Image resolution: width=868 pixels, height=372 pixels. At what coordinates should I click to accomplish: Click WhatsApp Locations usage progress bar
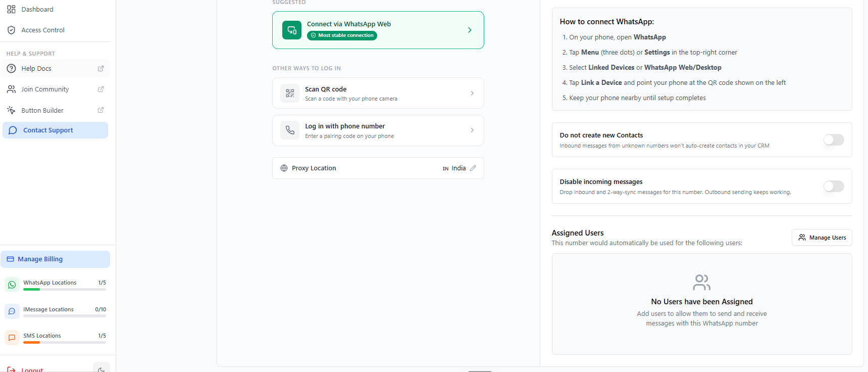pyautogui.click(x=65, y=290)
